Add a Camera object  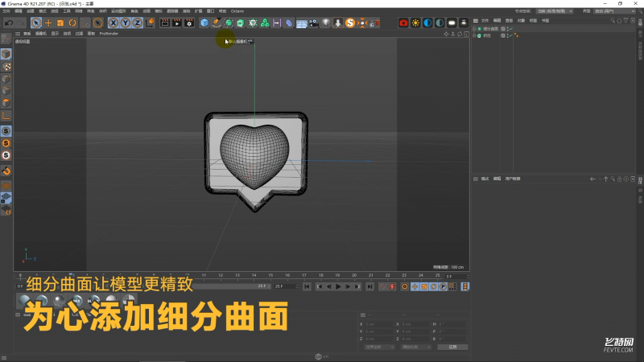click(314, 23)
